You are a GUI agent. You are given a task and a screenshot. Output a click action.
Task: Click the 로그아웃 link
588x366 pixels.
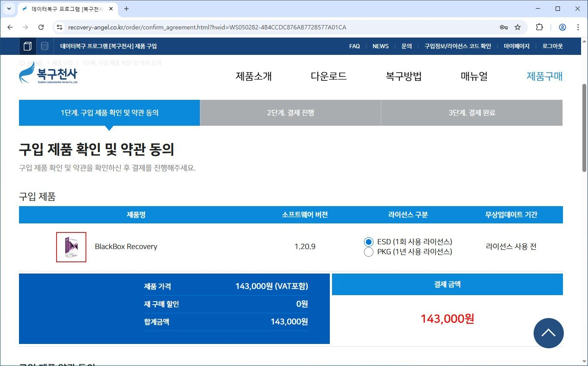point(553,46)
